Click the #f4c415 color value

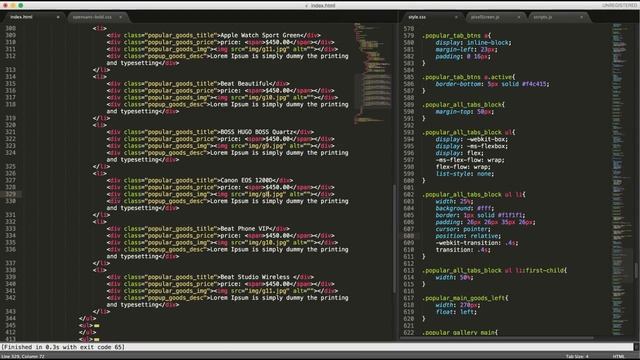[x=534, y=84]
